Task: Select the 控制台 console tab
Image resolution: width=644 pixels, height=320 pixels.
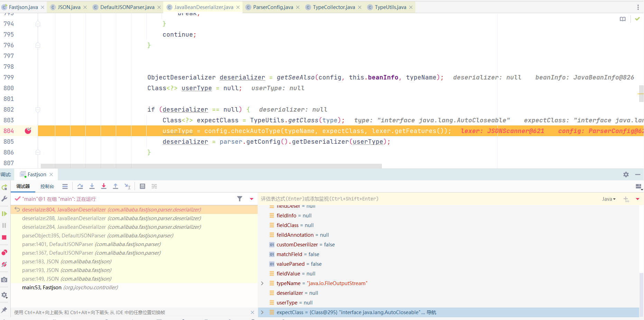Action: pyautogui.click(x=47, y=186)
